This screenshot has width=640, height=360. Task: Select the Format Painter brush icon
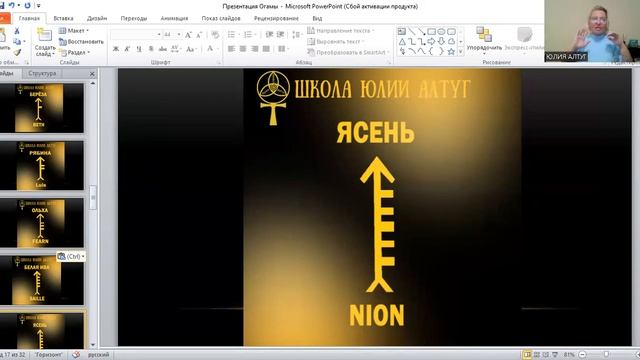point(17,52)
